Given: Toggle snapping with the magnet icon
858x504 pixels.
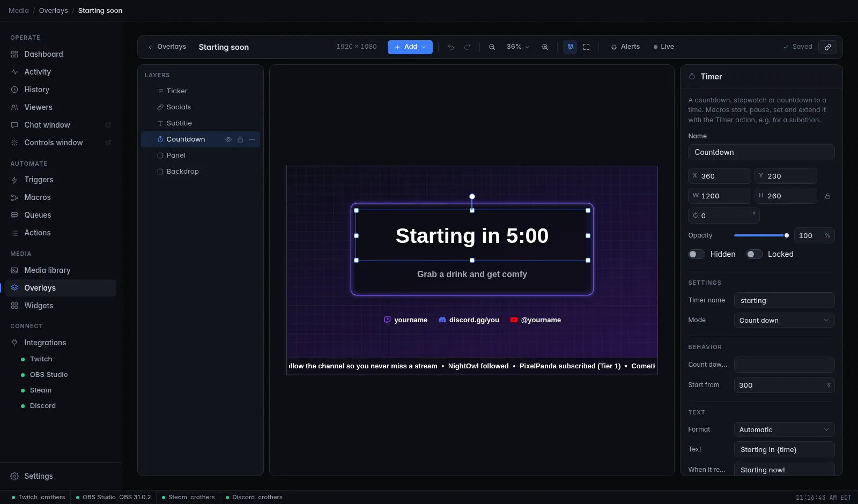Looking at the screenshot, I should point(570,47).
